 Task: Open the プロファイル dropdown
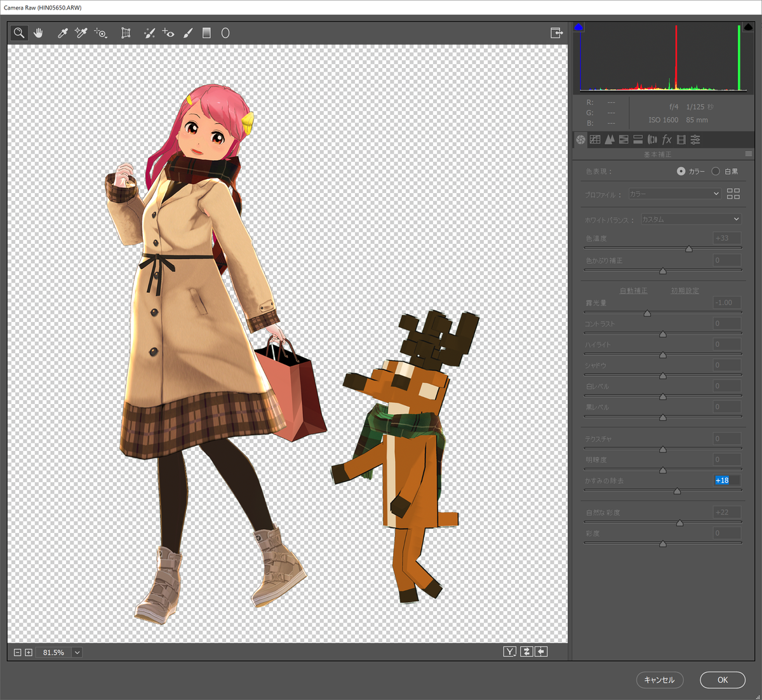[x=674, y=194]
